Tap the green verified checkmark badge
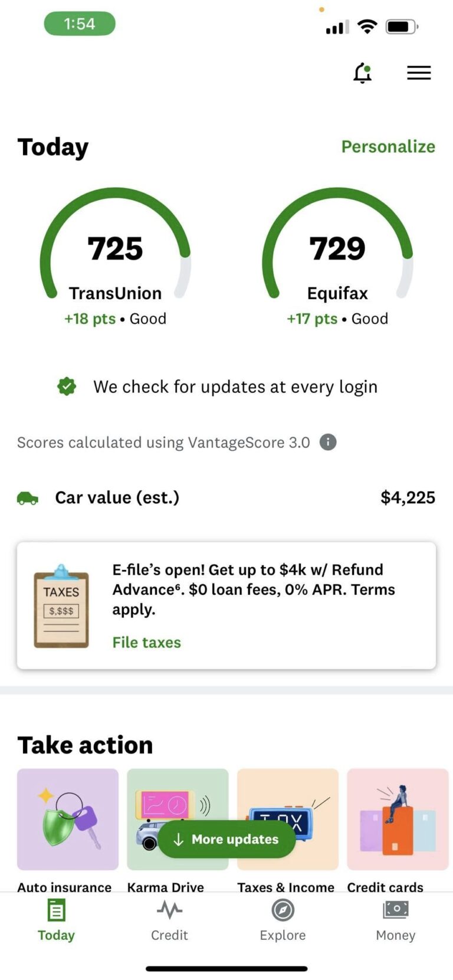 [67, 386]
